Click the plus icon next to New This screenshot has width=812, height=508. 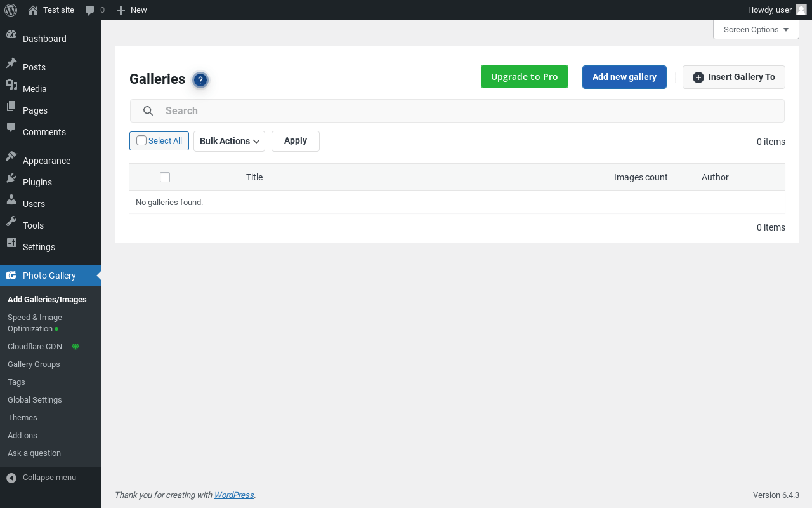[121, 10]
